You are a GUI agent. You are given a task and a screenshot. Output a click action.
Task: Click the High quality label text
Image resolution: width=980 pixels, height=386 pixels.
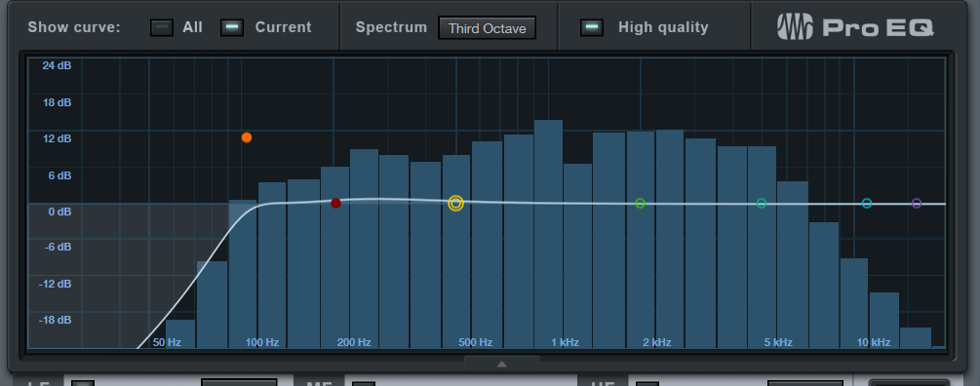click(x=663, y=27)
